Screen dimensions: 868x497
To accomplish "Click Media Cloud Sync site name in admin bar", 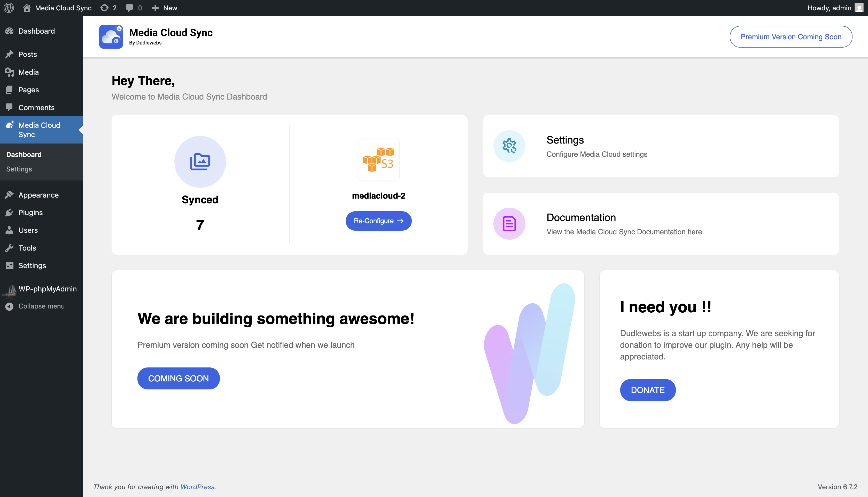I will [63, 8].
